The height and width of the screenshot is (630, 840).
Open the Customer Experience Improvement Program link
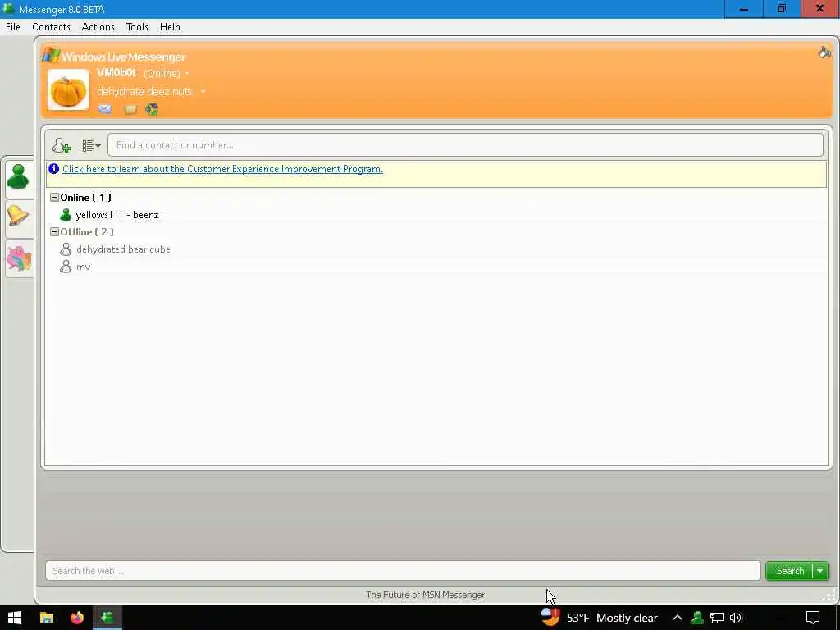[222, 169]
